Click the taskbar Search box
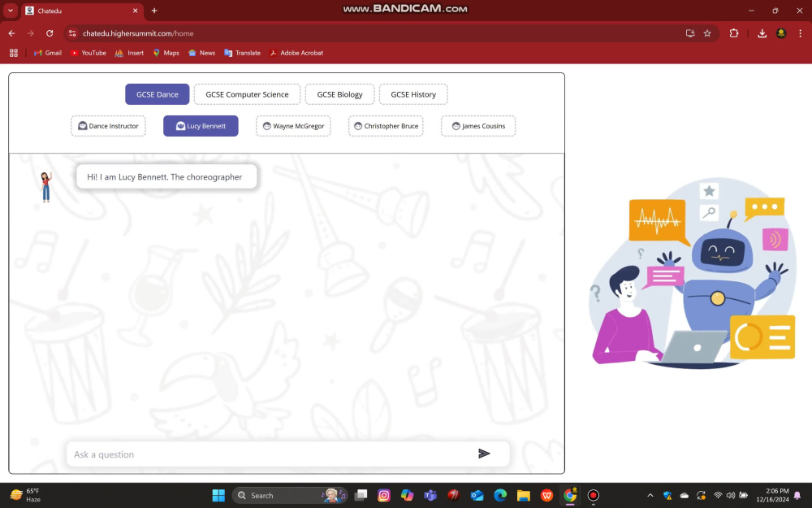812x508 pixels. point(290,496)
